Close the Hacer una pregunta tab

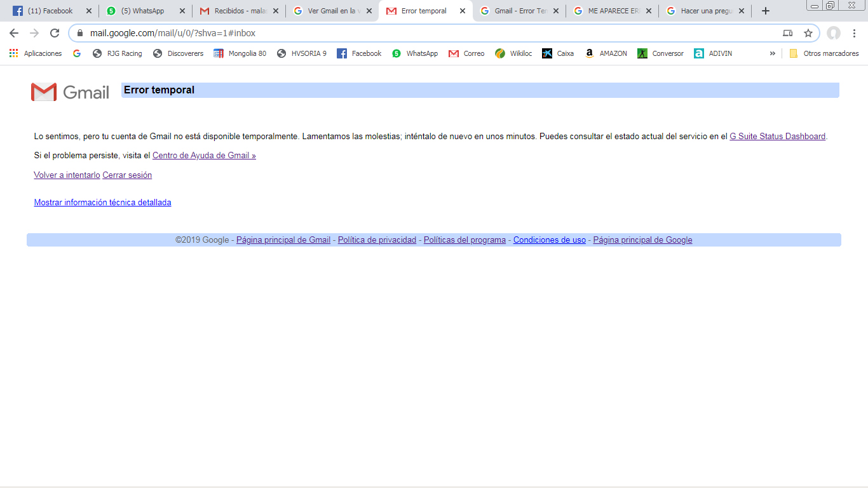click(742, 11)
